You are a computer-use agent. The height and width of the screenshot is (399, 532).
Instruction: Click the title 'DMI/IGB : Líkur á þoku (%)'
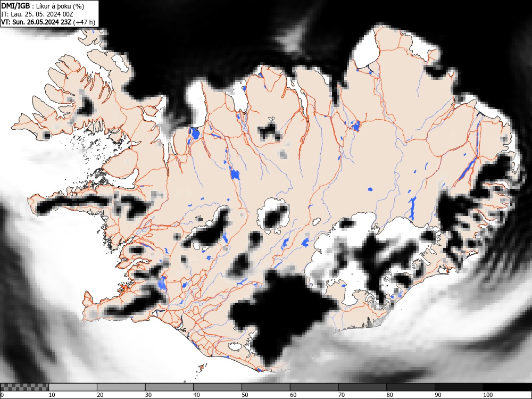(43, 6)
